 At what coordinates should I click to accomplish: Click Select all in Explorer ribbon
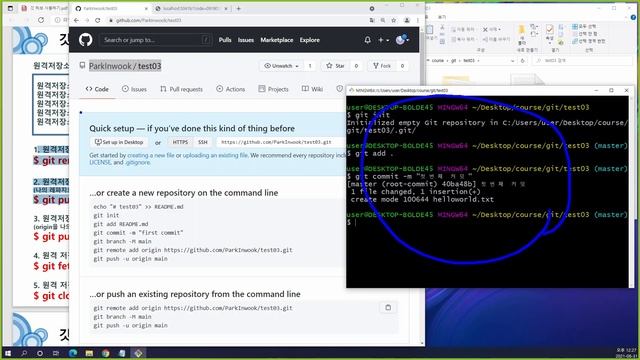584,27
